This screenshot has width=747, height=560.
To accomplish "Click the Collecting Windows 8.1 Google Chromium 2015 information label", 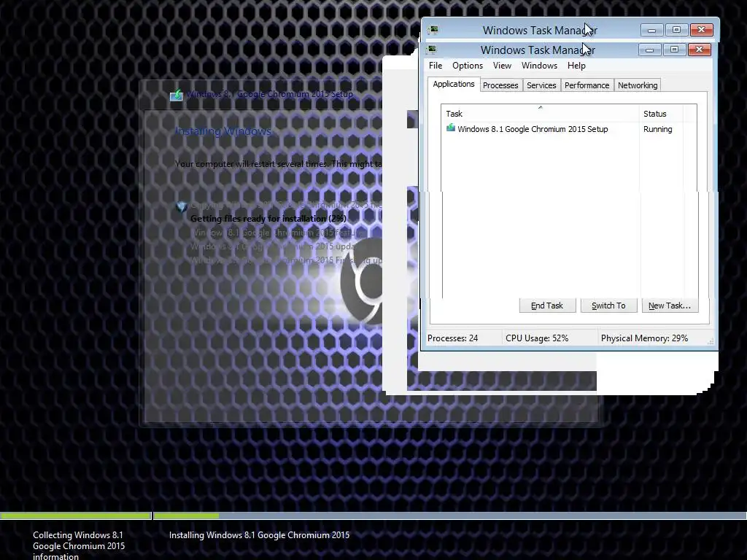I will [79, 545].
